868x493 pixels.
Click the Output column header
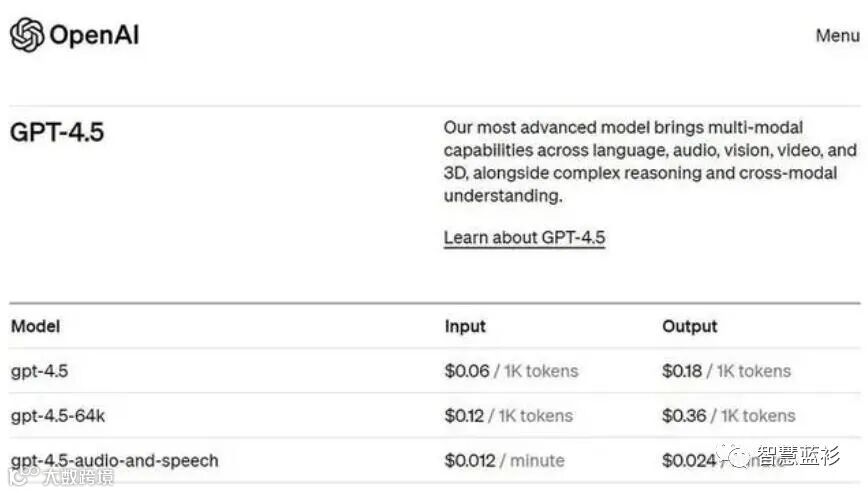(689, 326)
